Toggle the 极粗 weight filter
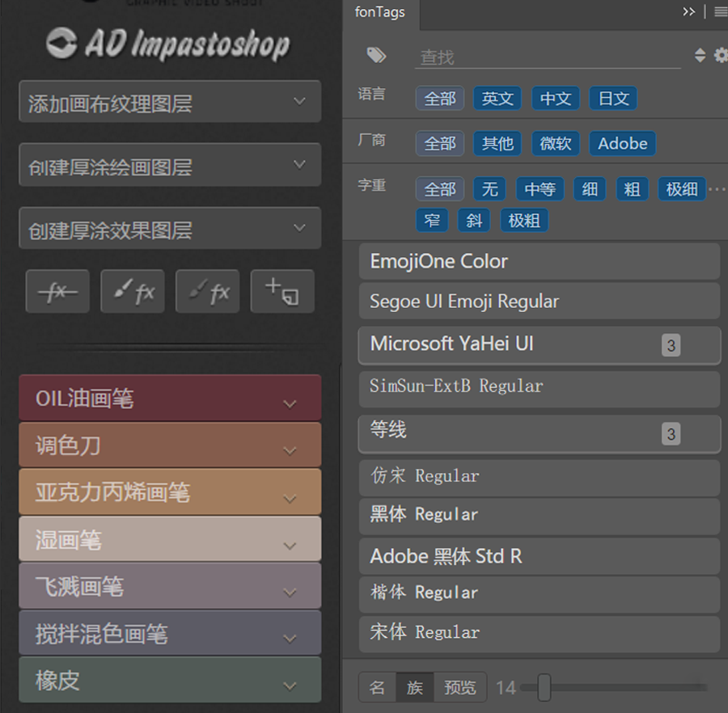This screenshot has width=728, height=713. point(524,220)
